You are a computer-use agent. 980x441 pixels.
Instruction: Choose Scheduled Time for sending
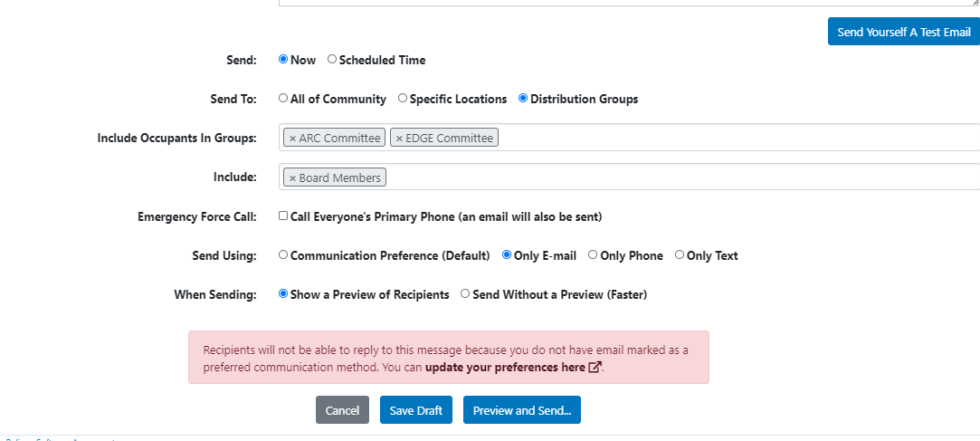pyautogui.click(x=332, y=60)
